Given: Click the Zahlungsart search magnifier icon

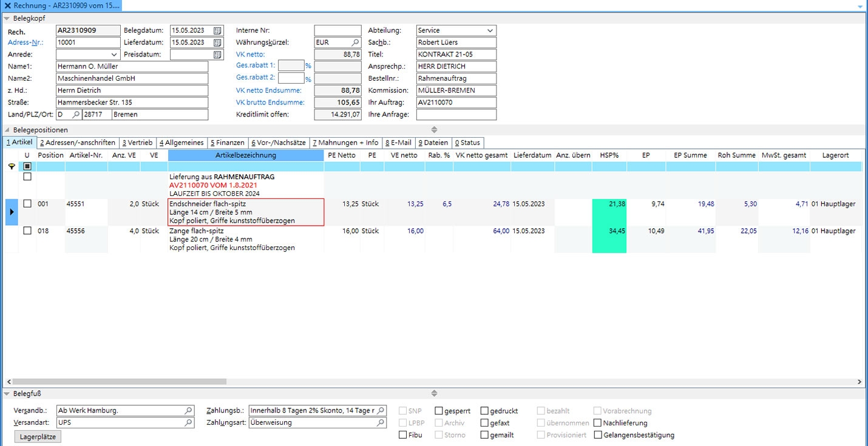Looking at the screenshot, I should [381, 423].
